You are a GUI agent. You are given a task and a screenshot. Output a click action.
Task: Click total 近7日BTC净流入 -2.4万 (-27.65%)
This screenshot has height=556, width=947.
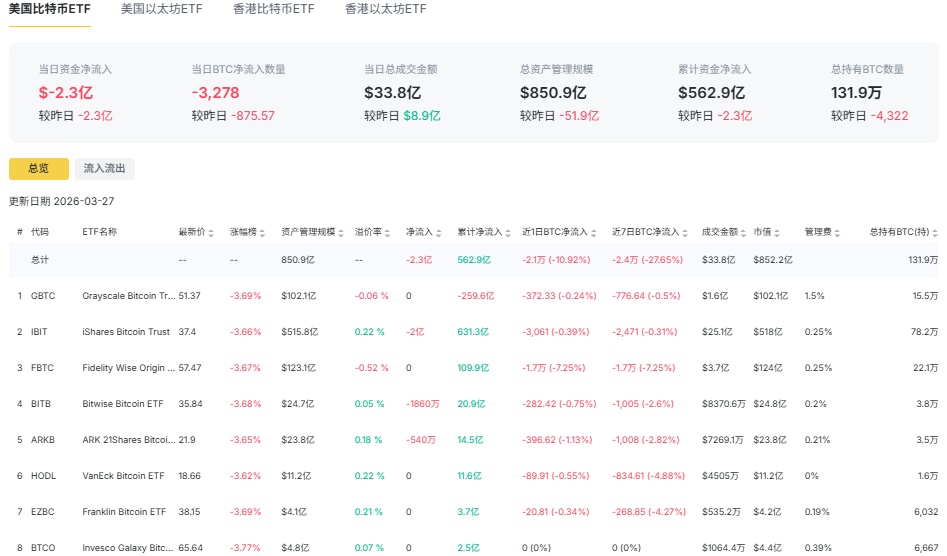[x=647, y=260]
